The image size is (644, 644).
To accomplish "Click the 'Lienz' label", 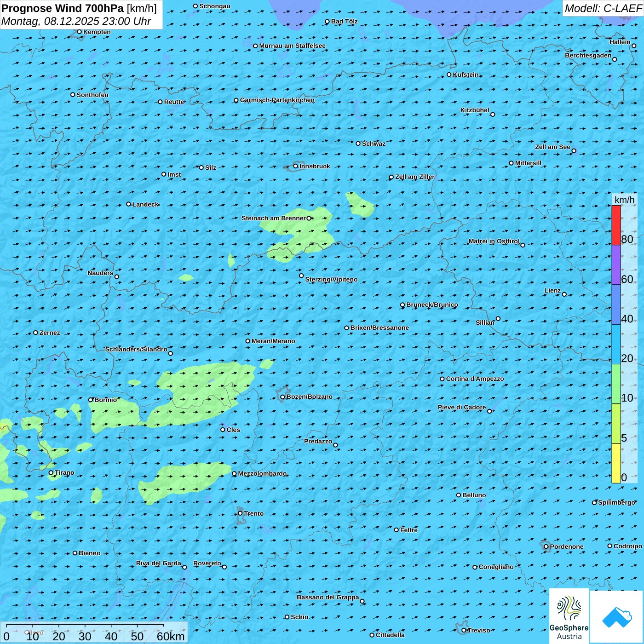I will click(552, 290).
